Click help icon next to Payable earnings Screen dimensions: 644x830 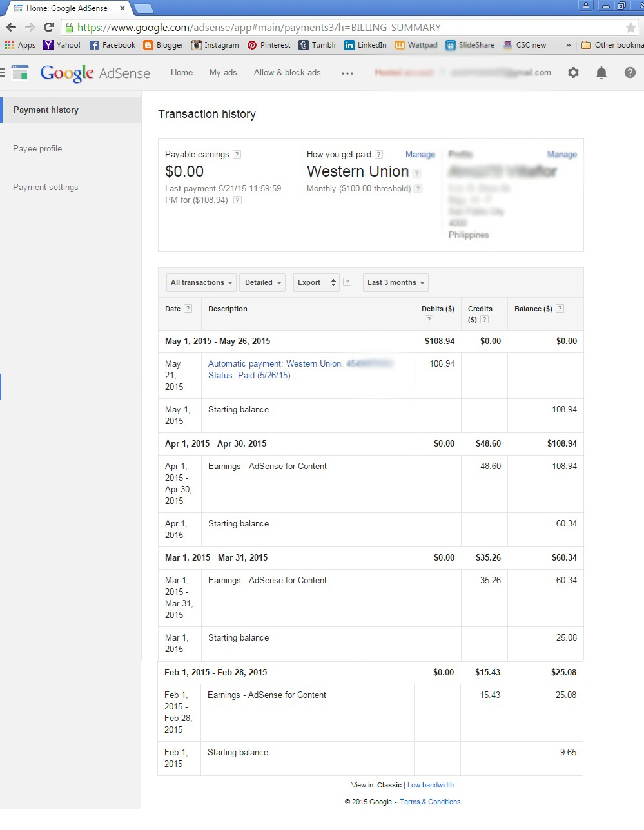pos(237,154)
